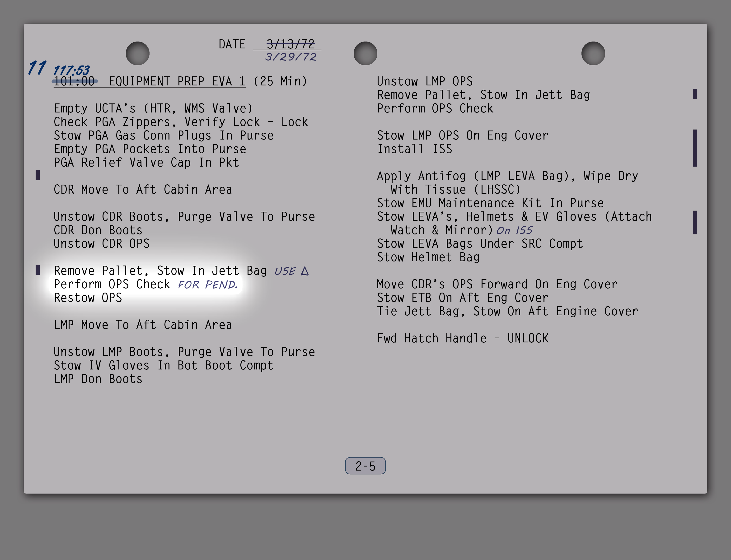Click the EQUIPMENT PREP EVA 1 heading
The image size is (731, 560).
[177, 81]
